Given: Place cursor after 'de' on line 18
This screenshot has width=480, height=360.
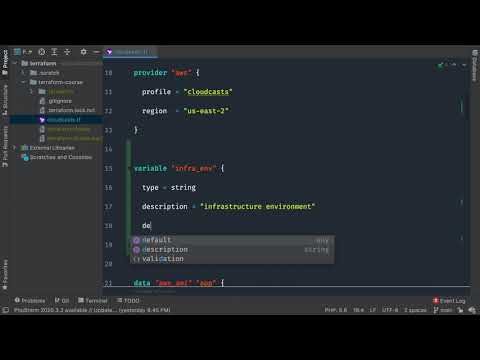Looking at the screenshot, I should [x=151, y=226].
